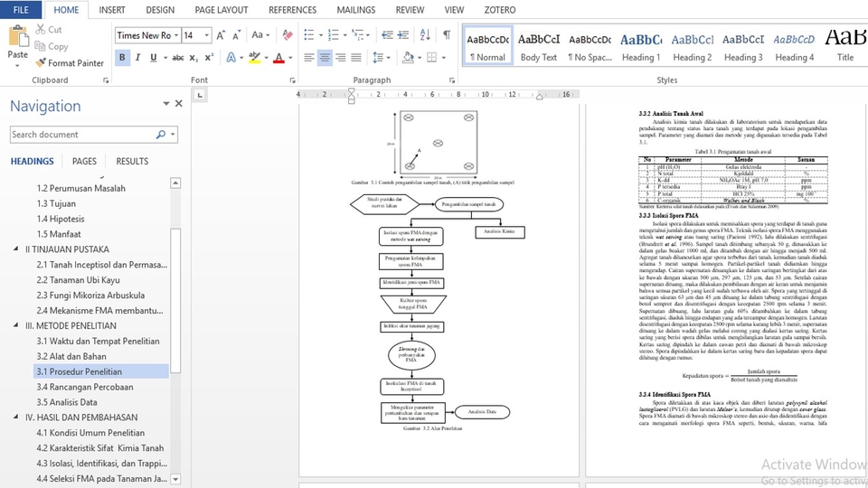Open Paragraph dialog launcher
868x488 pixels.
pos(452,80)
